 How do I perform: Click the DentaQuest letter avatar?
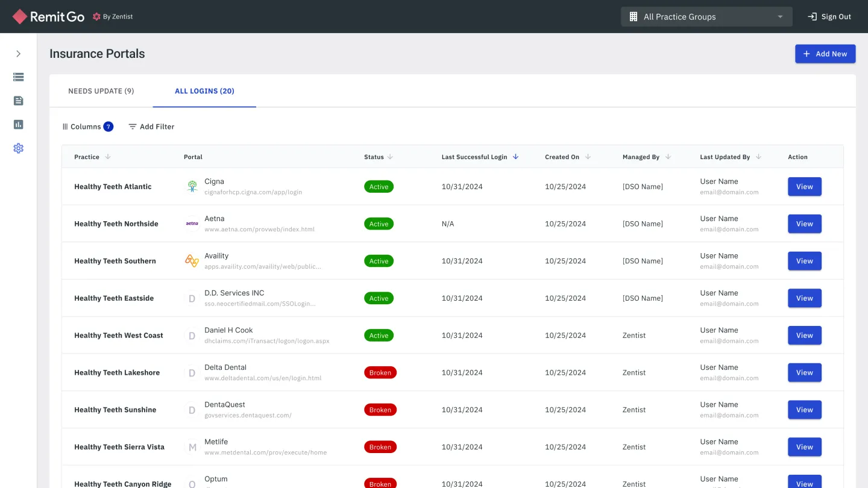coord(192,410)
